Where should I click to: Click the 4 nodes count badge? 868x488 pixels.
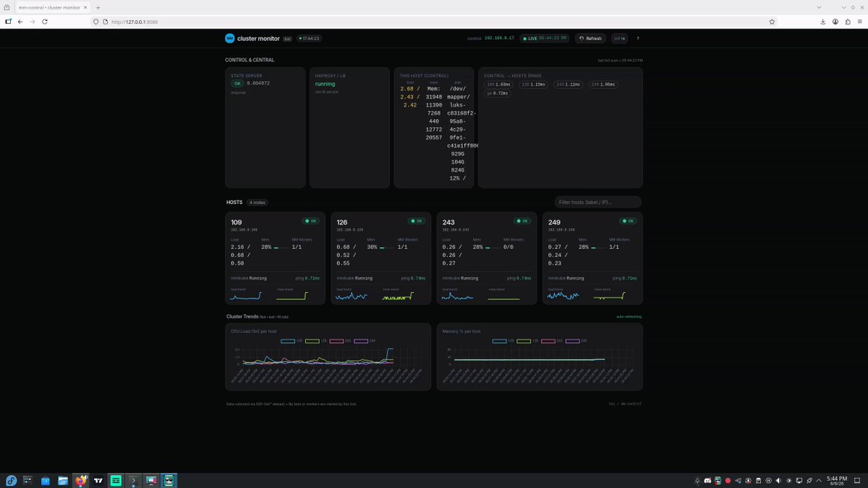pyautogui.click(x=257, y=202)
